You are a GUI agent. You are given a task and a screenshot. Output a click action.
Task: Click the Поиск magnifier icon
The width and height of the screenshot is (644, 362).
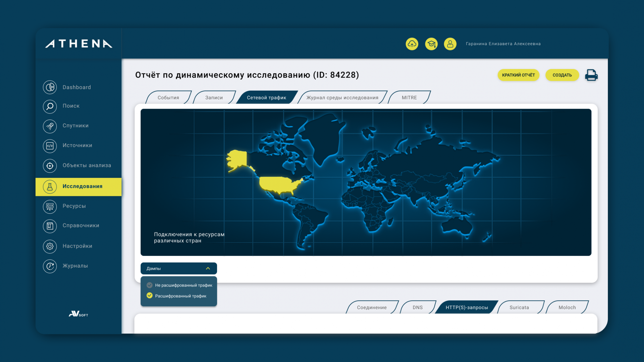(50, 106)
